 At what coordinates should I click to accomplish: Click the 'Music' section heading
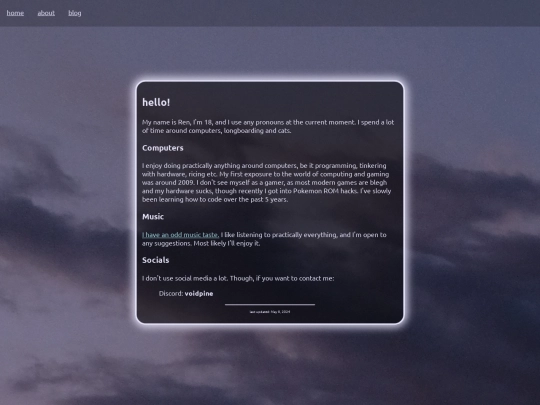pyautogui.click(x=153, y=217)
